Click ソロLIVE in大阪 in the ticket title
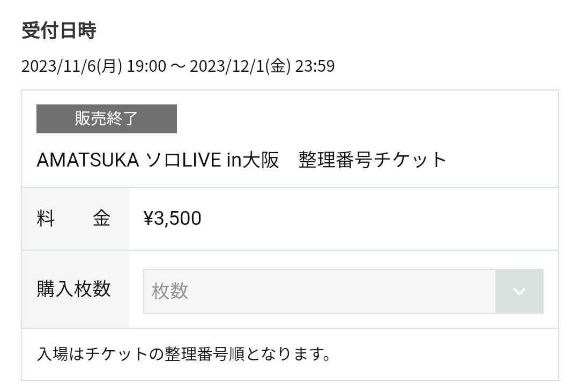Image resolution: width=579 pixels, height=392 pixels. tap(213, 160)
